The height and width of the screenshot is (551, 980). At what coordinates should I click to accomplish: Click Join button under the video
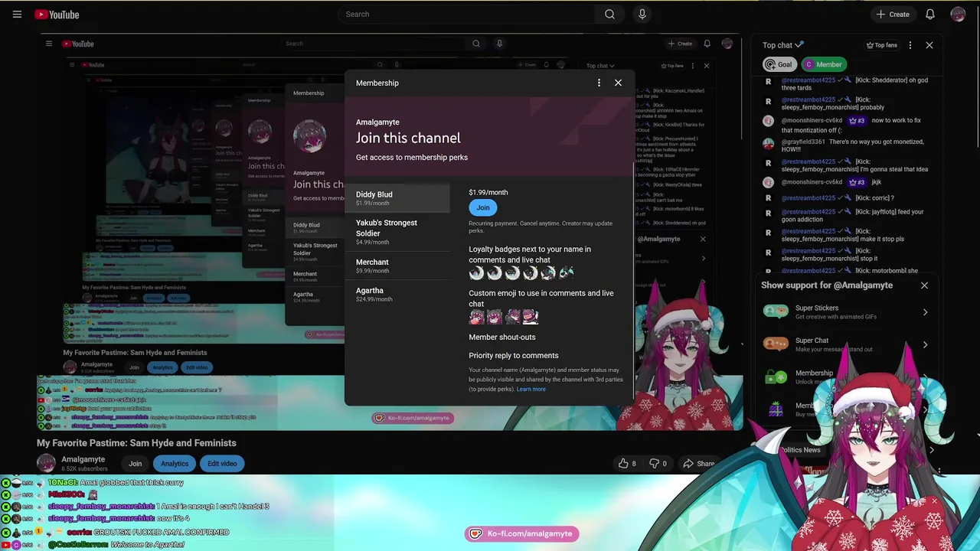[x=135, y=463]
